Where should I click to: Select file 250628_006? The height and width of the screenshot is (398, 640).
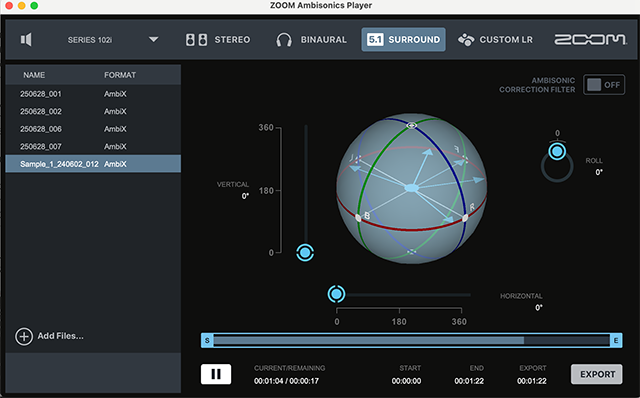point(93,129)
